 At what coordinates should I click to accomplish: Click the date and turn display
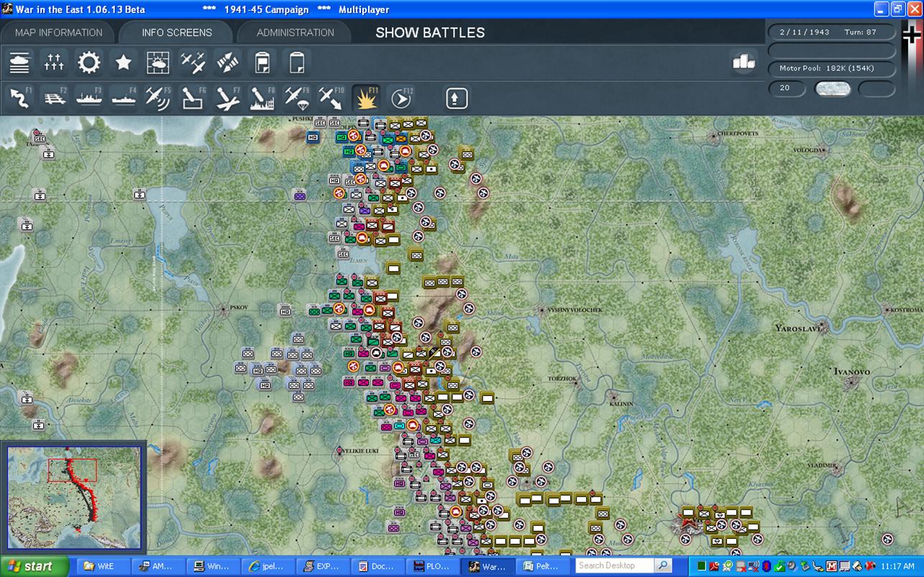832,32
